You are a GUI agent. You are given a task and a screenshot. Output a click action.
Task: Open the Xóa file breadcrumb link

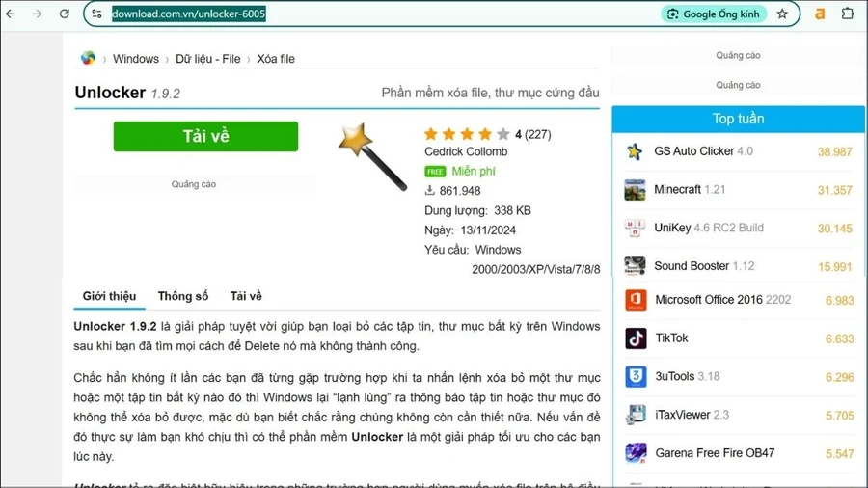pyautogui.click(x=276, y=59)
